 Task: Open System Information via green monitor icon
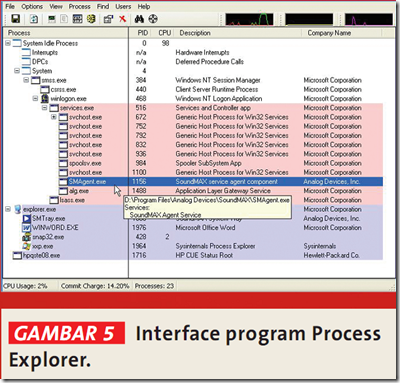pyautogui.click(x=52, y=19)
